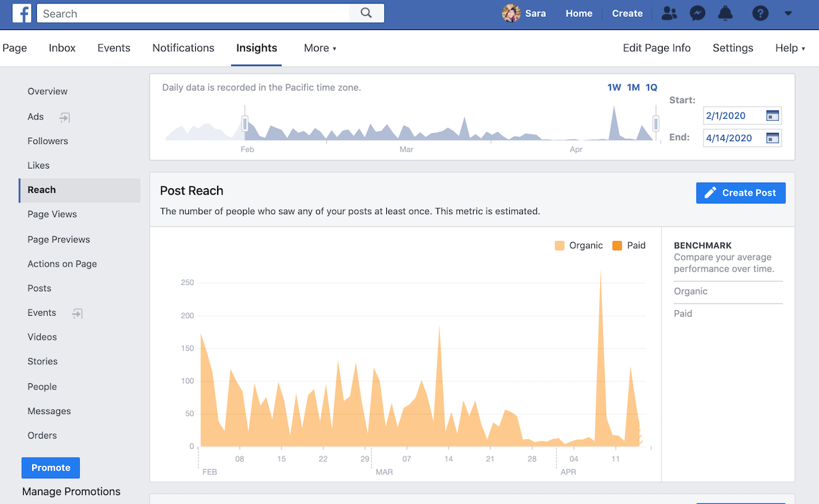Click Create in the top bar

(x=627, y=13)
